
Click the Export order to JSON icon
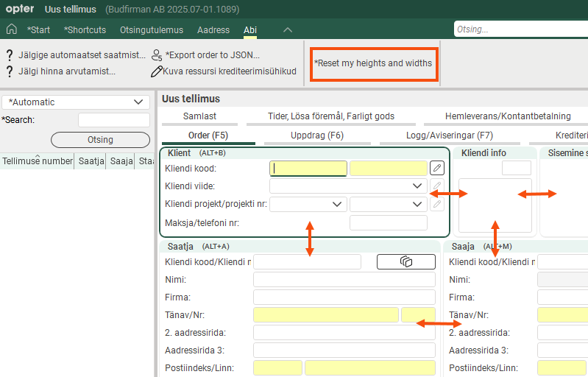pyautogui.click(x=157, y=55)
